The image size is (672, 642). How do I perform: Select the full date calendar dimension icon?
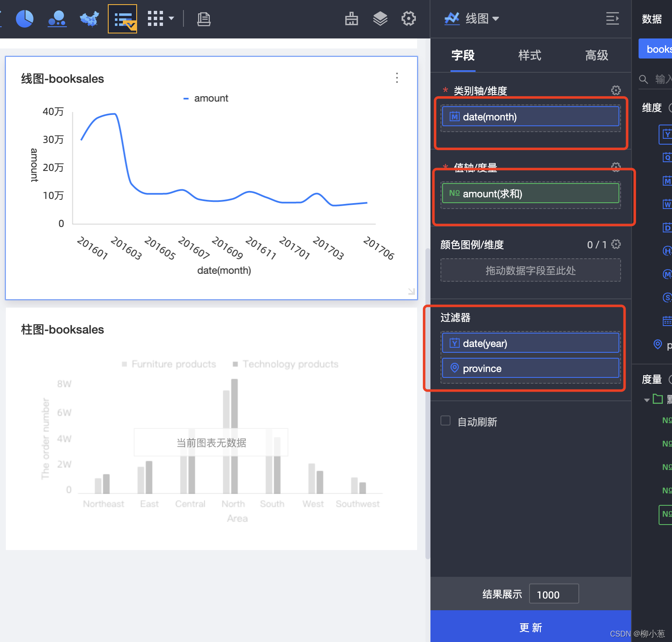667,321
